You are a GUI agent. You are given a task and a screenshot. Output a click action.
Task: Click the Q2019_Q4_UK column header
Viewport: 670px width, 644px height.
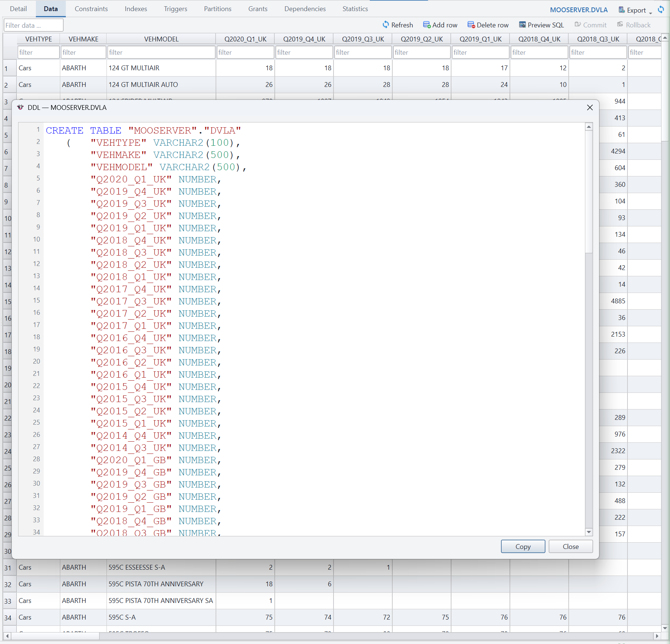click(304, 39)
